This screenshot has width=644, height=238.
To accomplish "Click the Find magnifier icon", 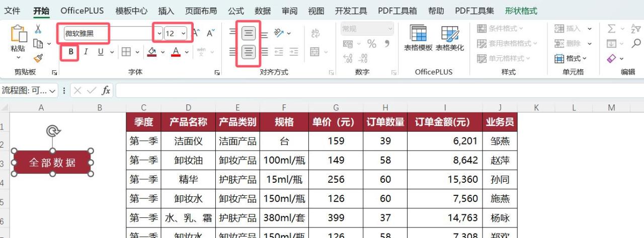I will point(636,44).
